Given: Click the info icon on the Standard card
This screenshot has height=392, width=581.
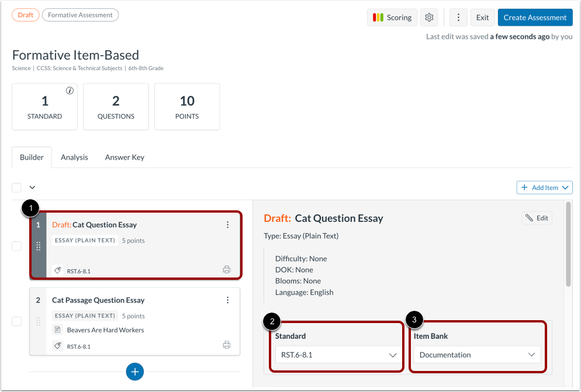Looking at the screenshot, I should tap(70, 91).
